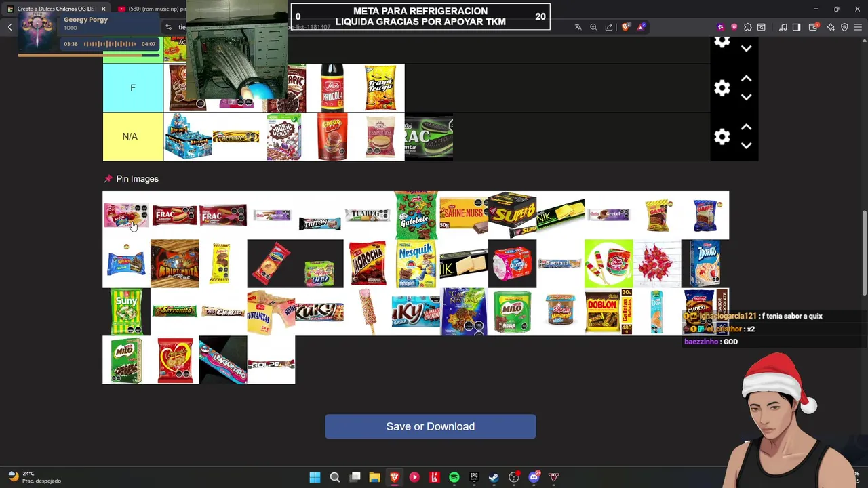
Task: Open Windows Start menu
Action: [315, 477]
